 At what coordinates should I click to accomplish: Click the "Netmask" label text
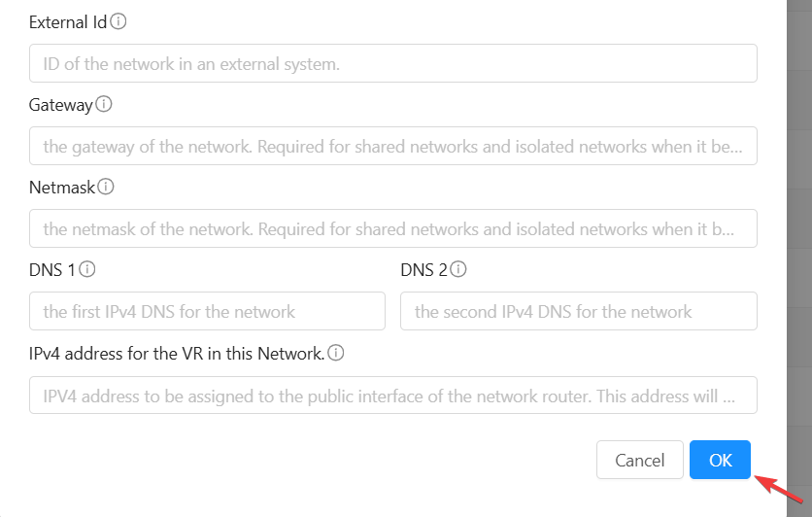[62, 187]
